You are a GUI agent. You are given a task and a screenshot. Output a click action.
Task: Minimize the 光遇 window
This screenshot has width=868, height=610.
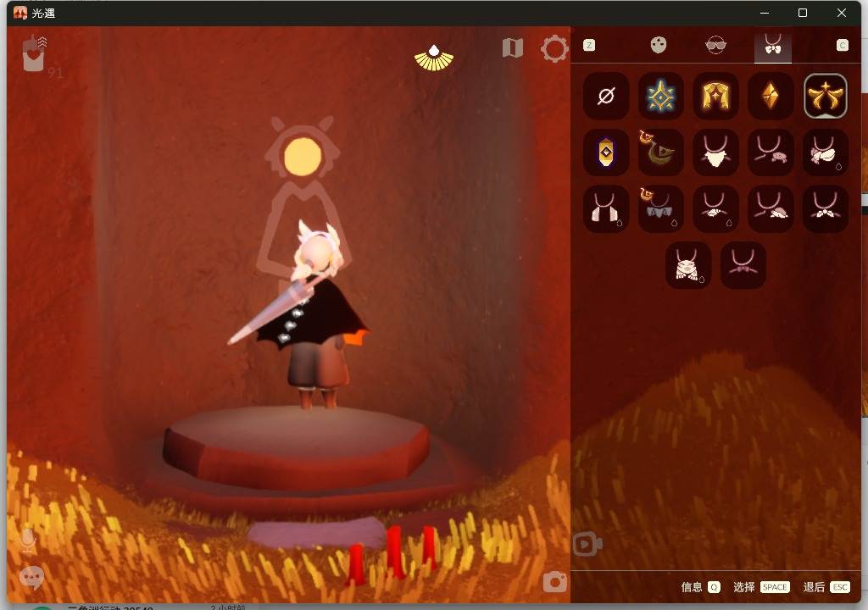click(x=765, y=13)
